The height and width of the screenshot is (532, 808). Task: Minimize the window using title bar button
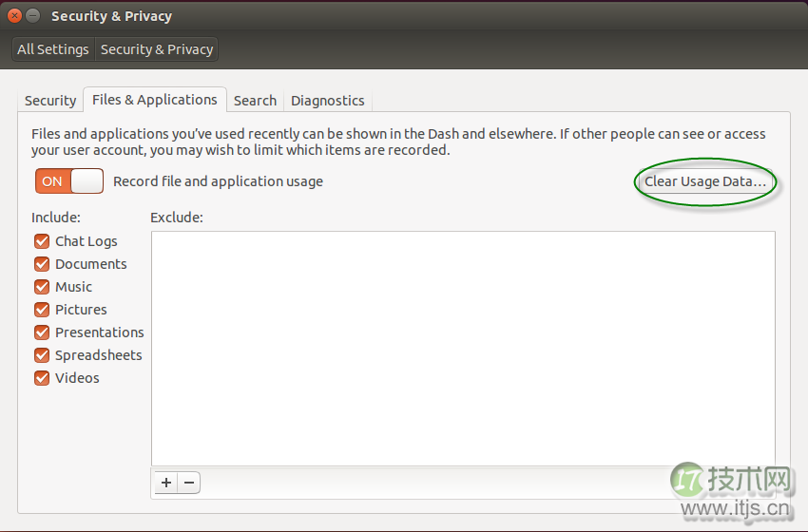click(33, 16)
